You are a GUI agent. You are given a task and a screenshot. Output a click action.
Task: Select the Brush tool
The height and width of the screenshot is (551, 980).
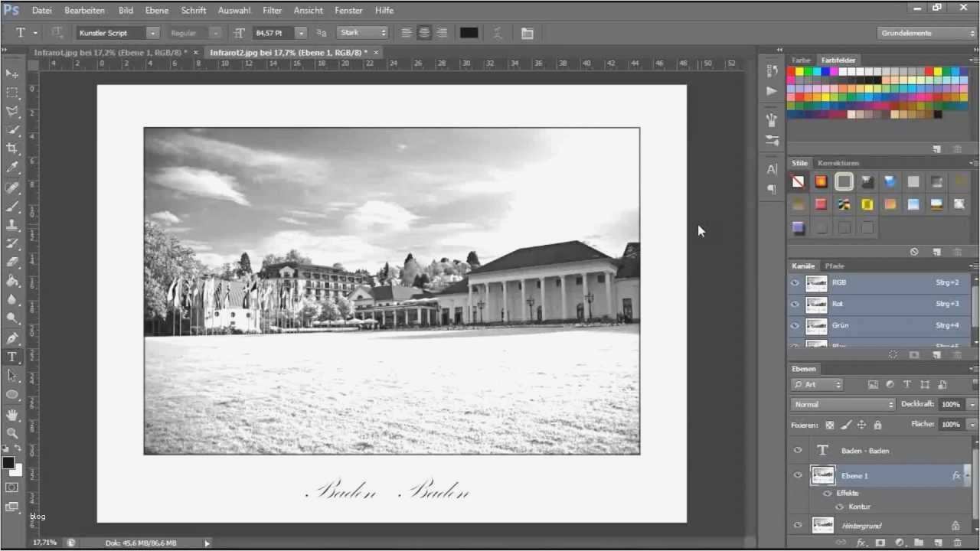[12, 206]
